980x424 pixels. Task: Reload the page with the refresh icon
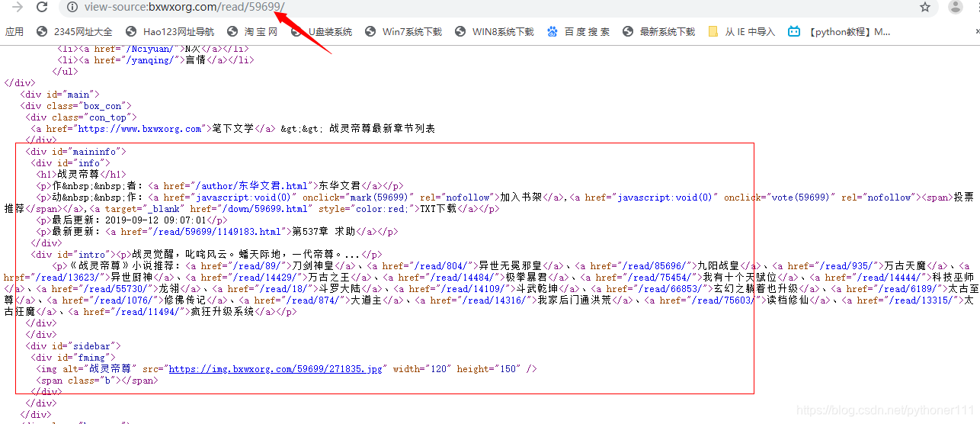42,7
